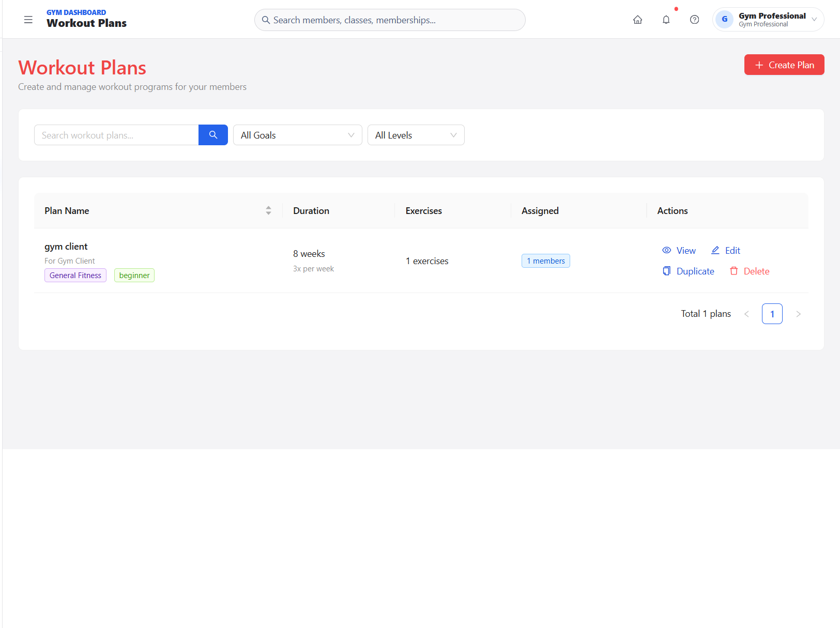Click the Duration column header
This screenshot has height=628, width=840.
[x=311, y=211]
